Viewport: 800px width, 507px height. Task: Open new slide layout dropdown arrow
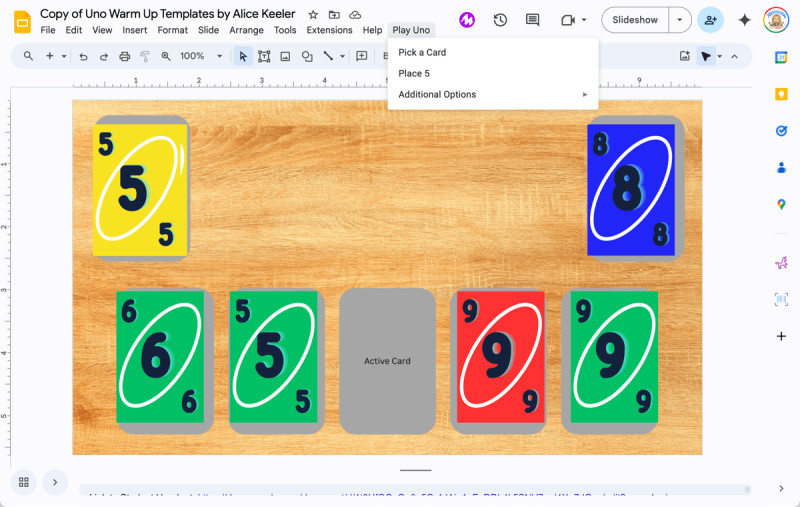[64, 56]
